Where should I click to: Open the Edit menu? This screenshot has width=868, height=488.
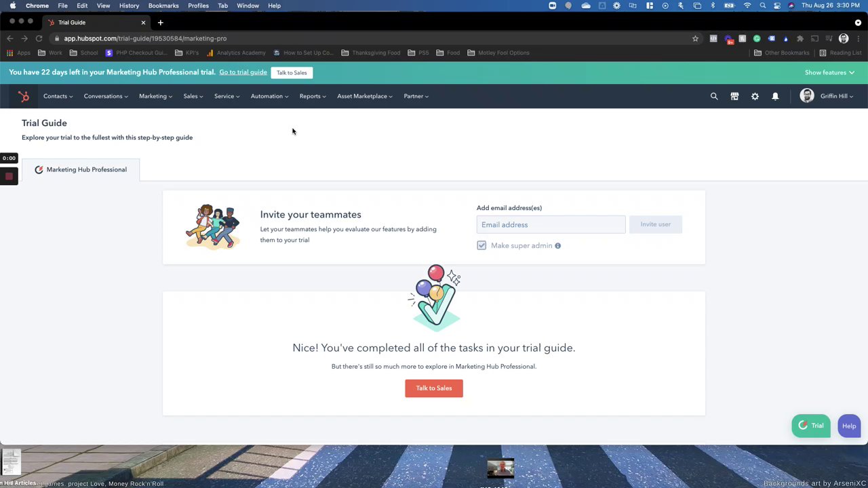(x=82, y=5)
